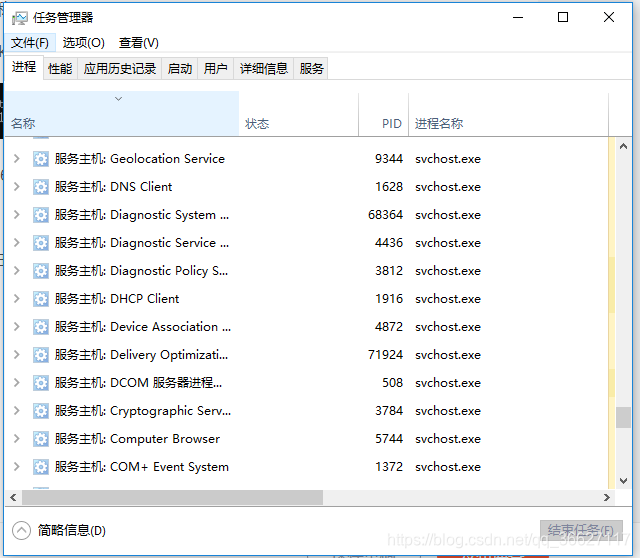This screenshot has width=640, height=558.
Task: Sort by the 进程名称 column header
Action: tap(509, 114)
